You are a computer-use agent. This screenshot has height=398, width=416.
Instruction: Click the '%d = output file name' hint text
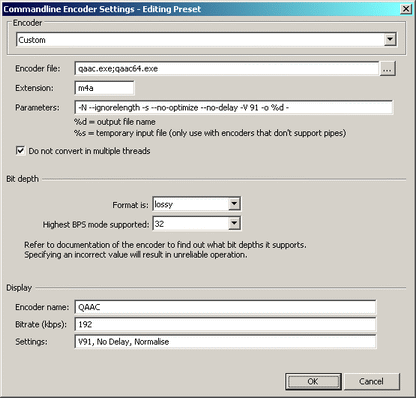(x=115, y=122)
